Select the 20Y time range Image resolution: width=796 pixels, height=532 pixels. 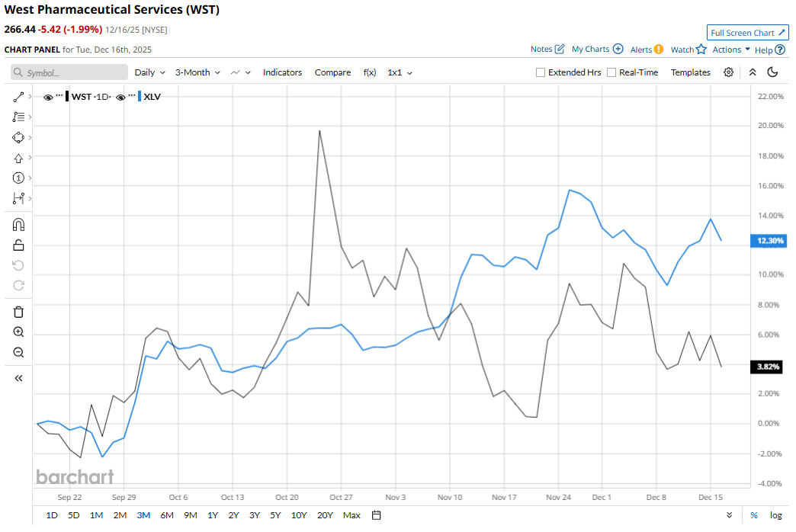[x=325, y=515]
